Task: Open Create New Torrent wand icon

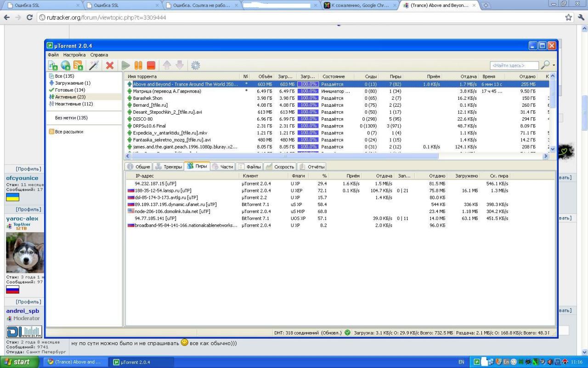Action: (94, 65)
